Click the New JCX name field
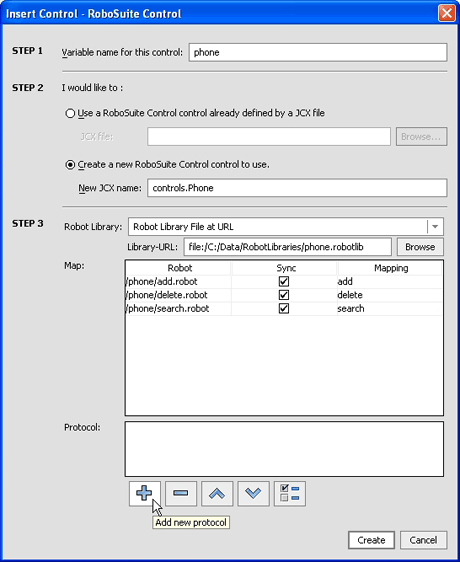Image resolution: width=460 pixels, height=562 pixels. (297, 188)
